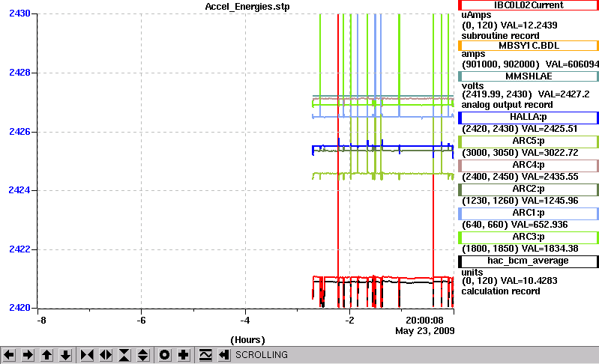Click the -8 hours x-axis label

click(x=41, y=320)
